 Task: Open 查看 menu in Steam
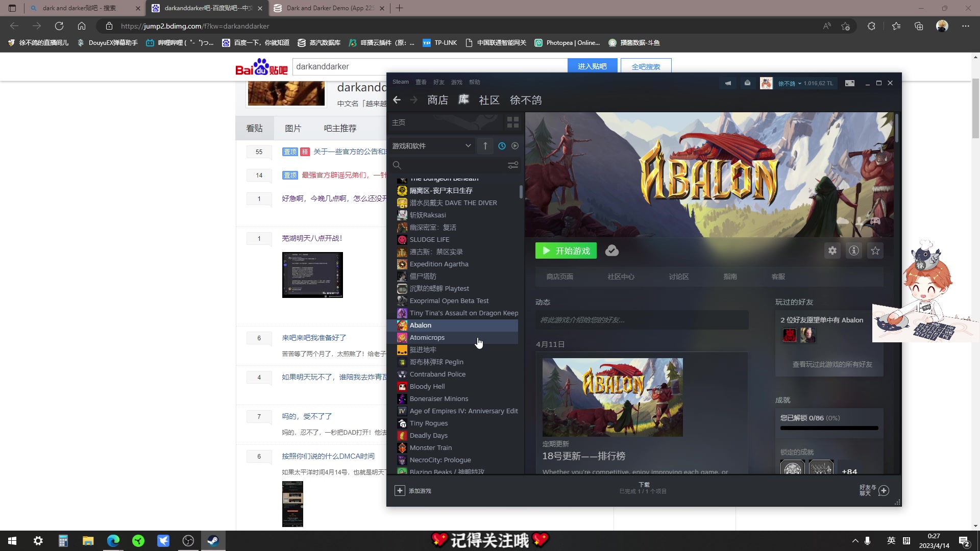tap(421, 82)
